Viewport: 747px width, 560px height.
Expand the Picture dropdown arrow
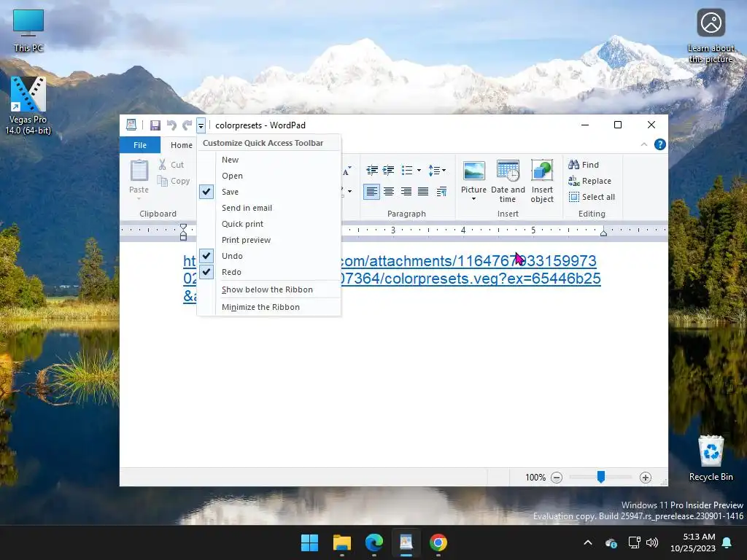tap(473, 198)
